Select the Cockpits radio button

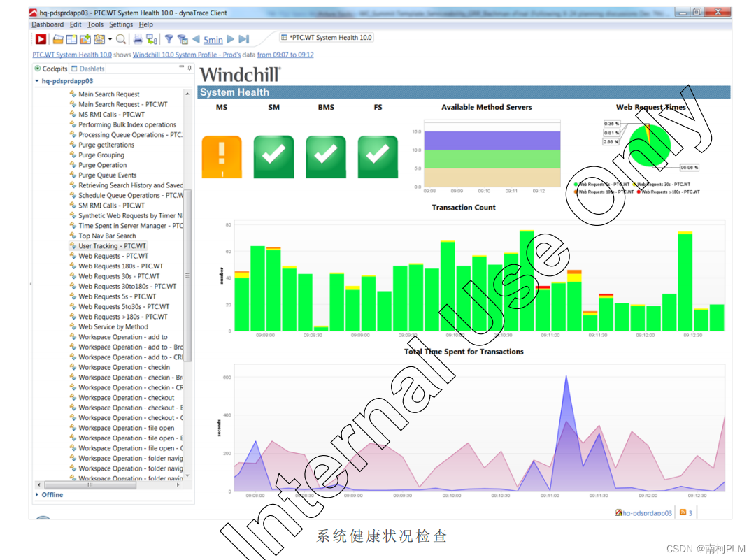tap(37, 69)
